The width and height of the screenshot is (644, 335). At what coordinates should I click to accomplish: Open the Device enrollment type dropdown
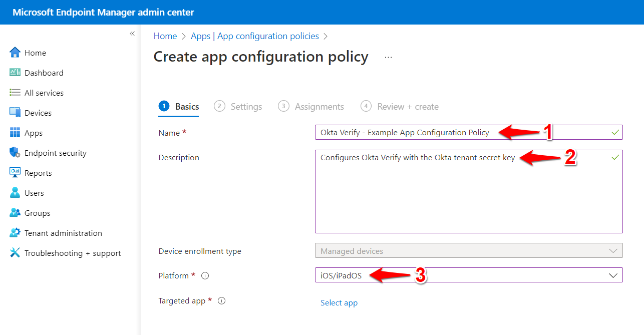tap(469, 251)
